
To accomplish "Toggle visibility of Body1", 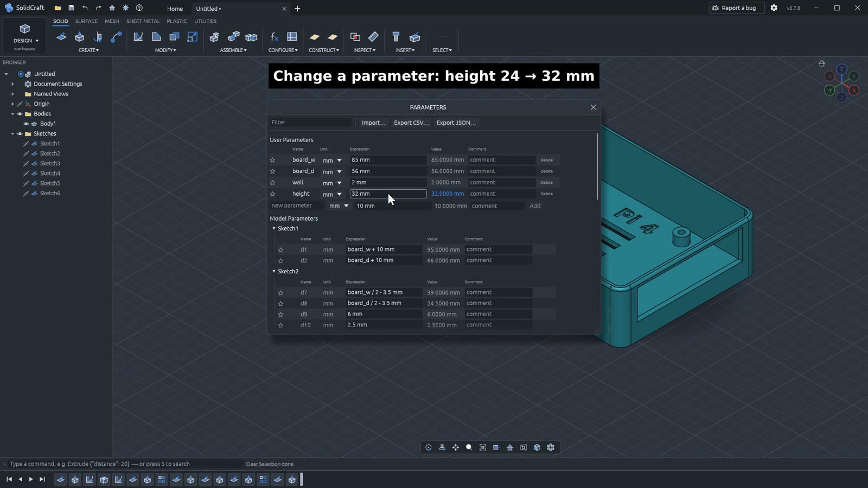I will [26, 124].
